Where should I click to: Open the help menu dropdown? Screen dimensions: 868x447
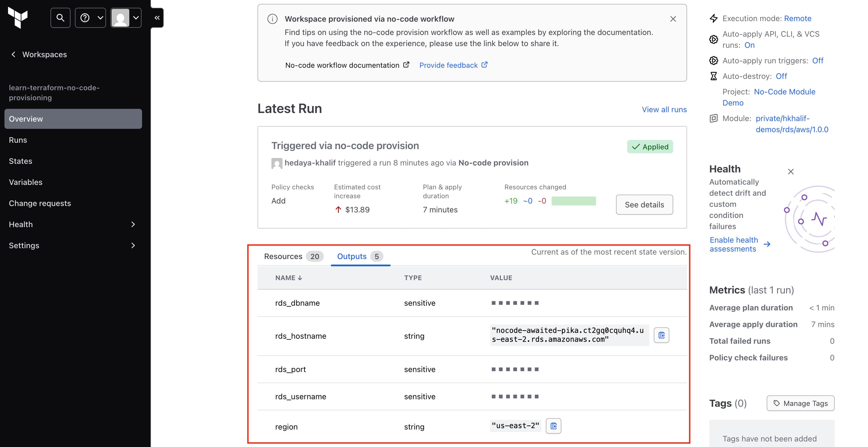pyautogui.click(x=90, y=17)
